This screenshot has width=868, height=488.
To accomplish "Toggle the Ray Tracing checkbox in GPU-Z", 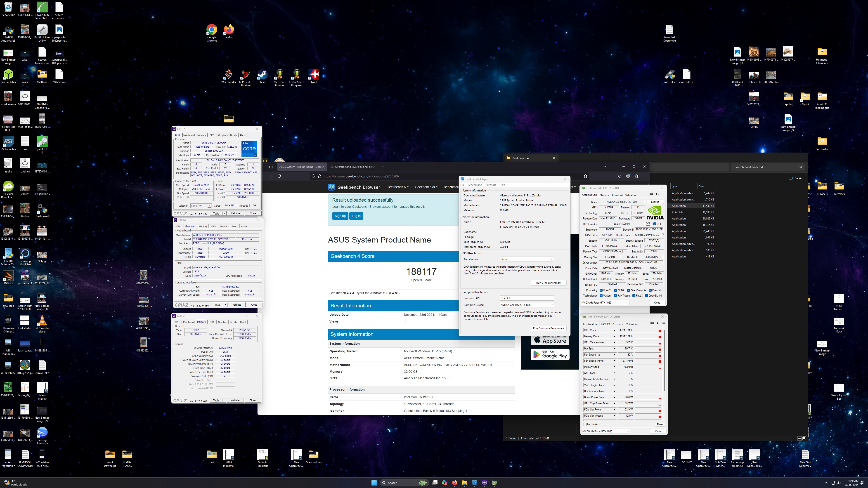I will [x=615, y=296].
